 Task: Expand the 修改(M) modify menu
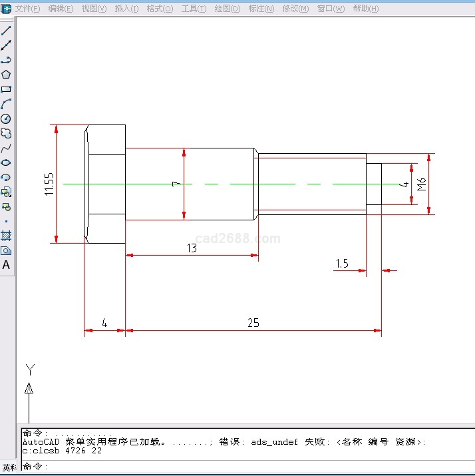295,9
